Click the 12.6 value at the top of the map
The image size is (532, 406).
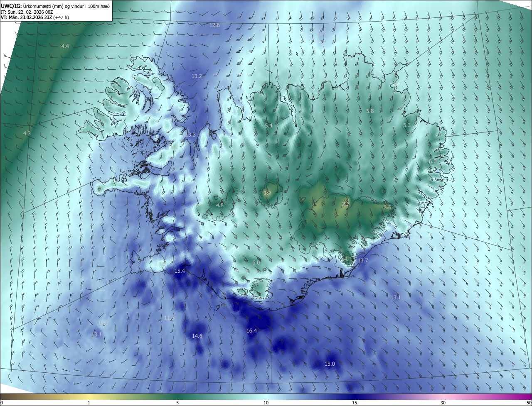(214, 25)
